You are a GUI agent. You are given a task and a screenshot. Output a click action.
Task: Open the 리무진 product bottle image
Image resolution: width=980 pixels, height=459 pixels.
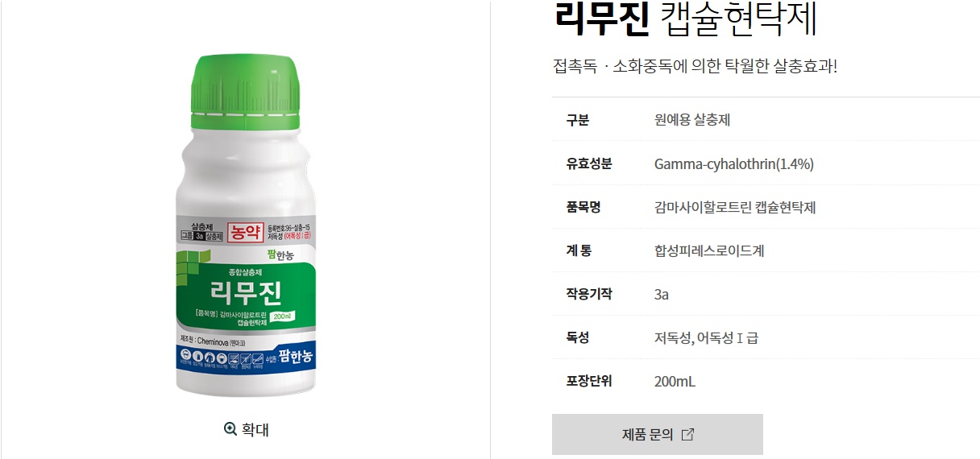245,225
